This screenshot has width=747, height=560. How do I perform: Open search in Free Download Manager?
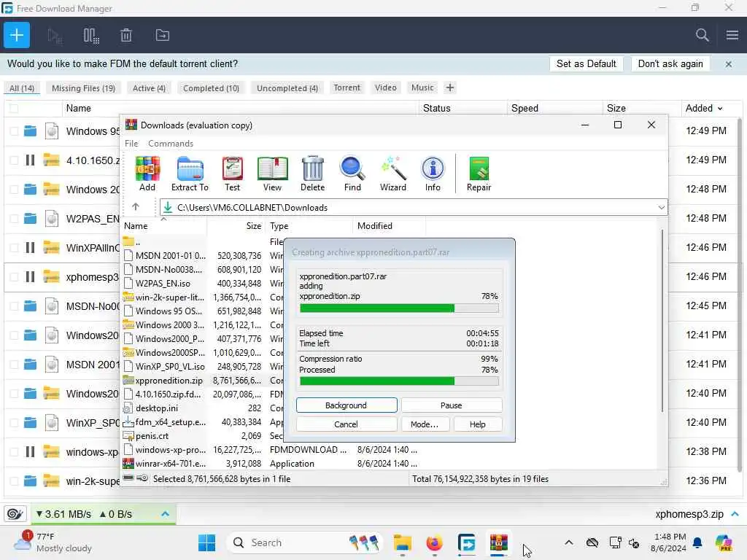(702, 35)
